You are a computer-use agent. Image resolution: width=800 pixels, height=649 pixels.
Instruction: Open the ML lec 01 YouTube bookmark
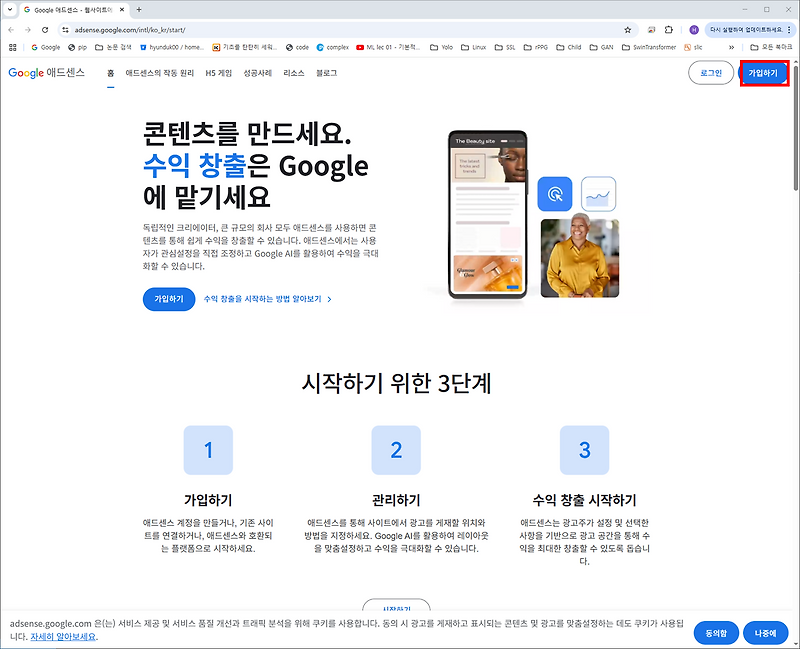[388, 47]
